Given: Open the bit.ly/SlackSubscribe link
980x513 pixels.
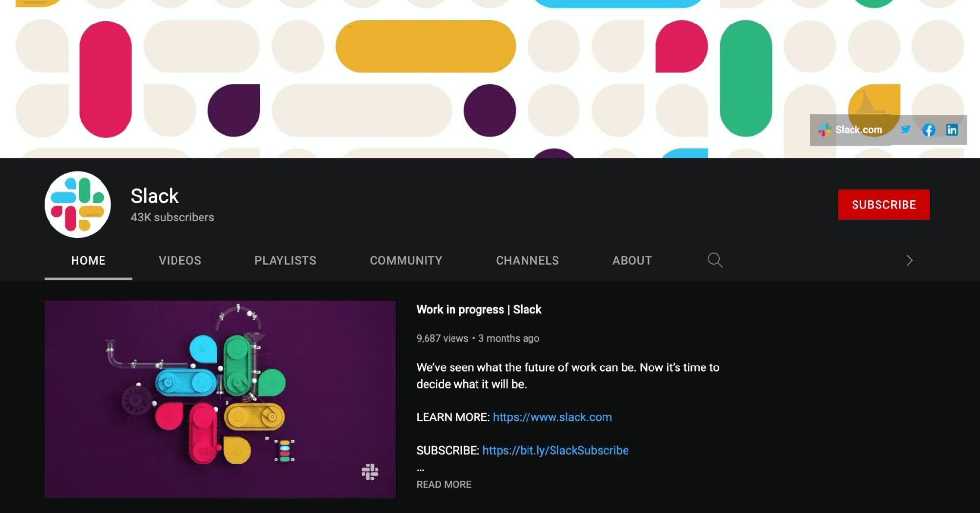Looking at the screenshot, I should (x=555, y=450).
